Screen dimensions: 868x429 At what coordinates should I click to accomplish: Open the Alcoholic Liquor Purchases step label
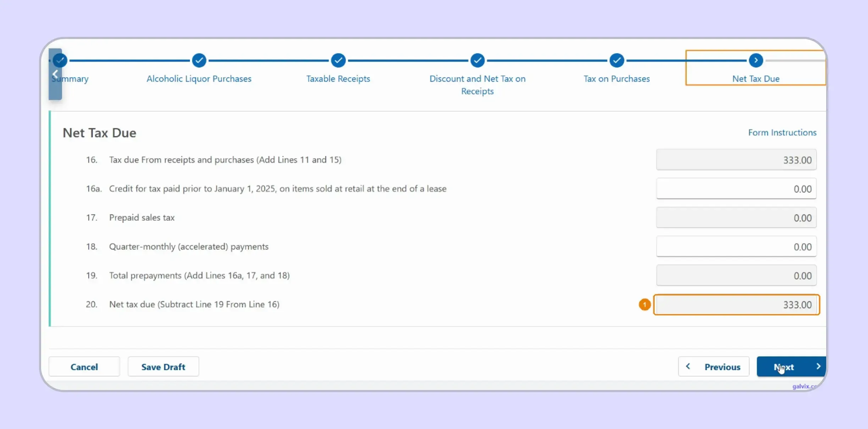[199, 79]
